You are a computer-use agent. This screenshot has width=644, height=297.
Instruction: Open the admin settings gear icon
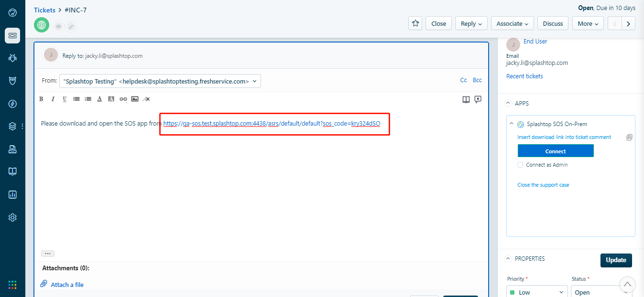coord(12,217)
